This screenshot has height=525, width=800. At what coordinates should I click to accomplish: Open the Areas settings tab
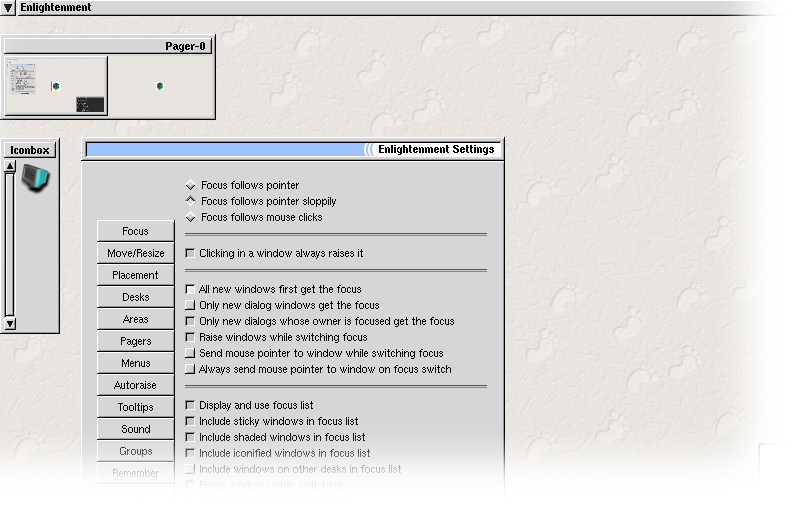135,319
